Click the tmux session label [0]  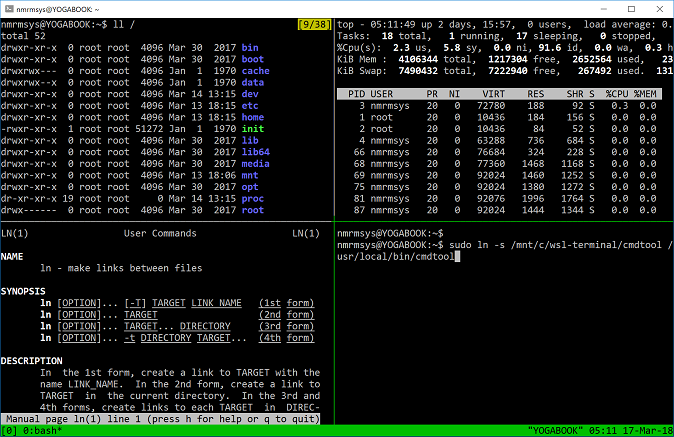click(x=9, y=431)
